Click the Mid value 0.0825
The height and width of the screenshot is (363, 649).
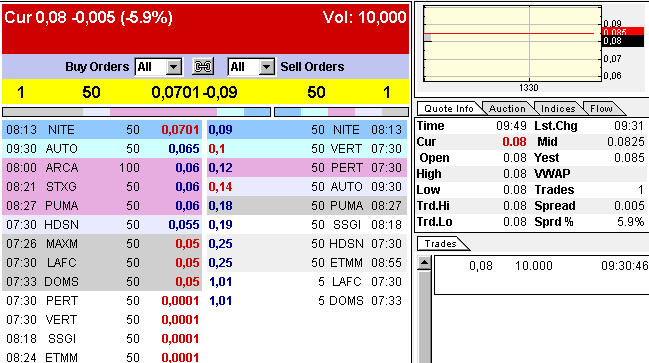click(626, 142)
